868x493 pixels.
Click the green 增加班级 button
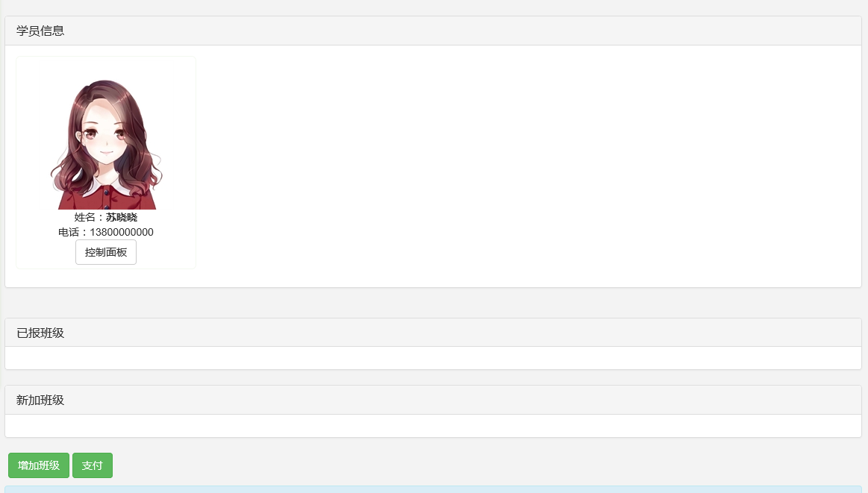point(39,465)
